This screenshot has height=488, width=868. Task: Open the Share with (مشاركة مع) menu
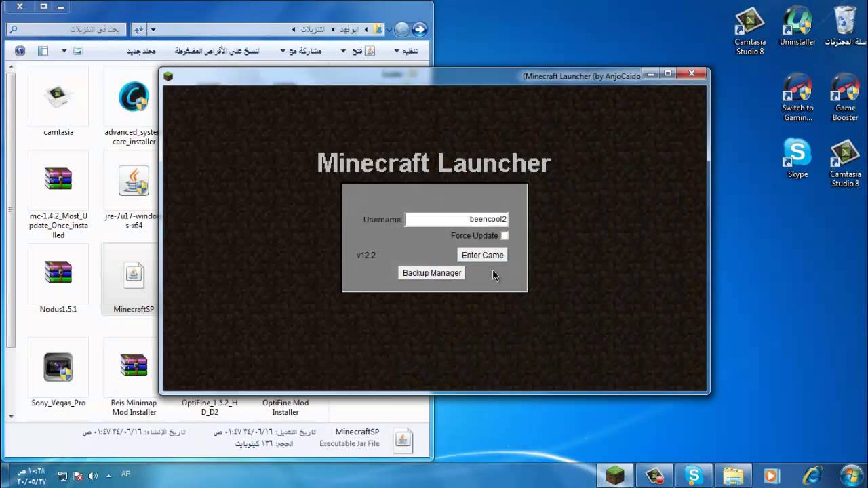pos(301,51)
